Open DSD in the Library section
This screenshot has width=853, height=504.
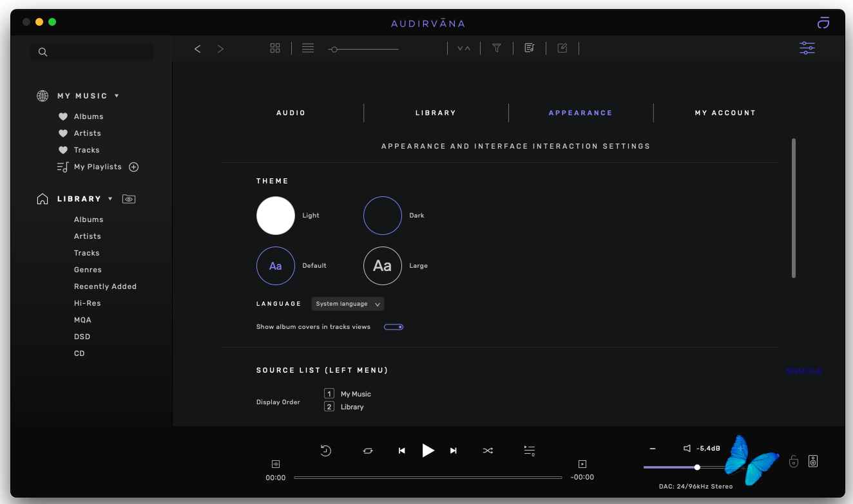(x=82, y=337)
